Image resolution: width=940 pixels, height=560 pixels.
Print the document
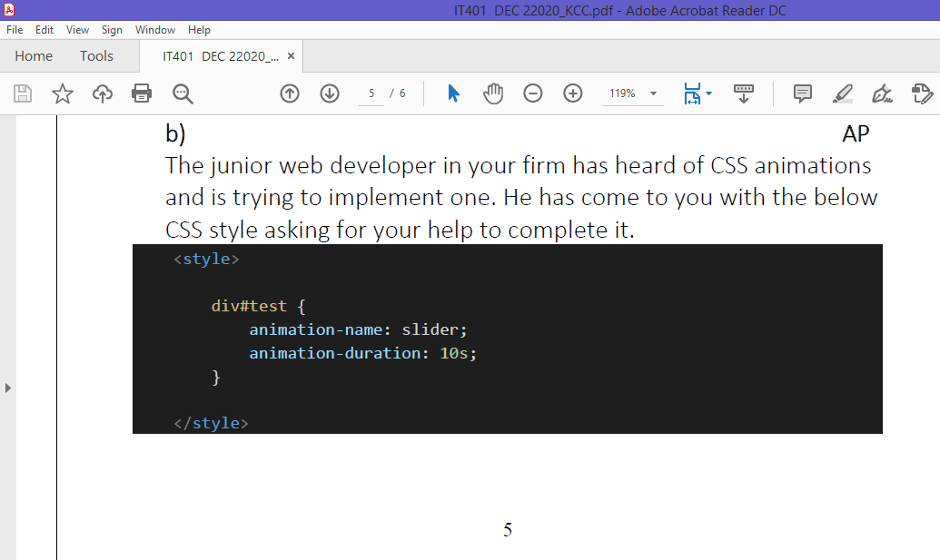(x=142, y=93)
